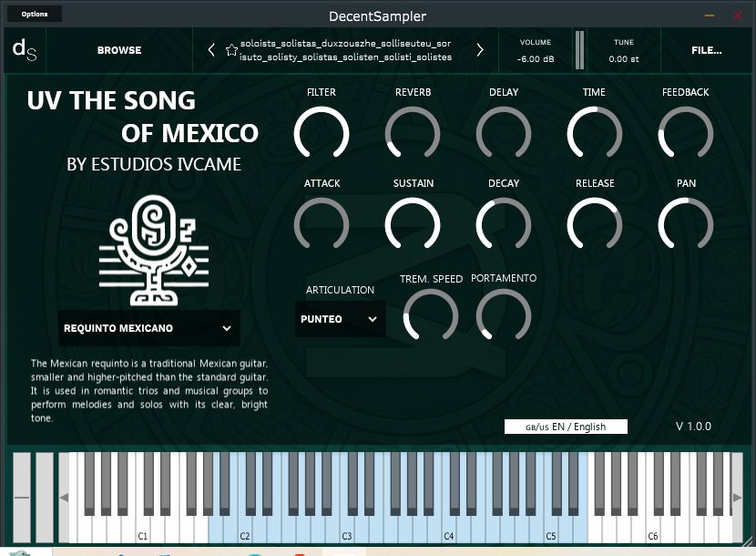Play the C2 key on keyboard
The width and height of the screenshot is (756, 556).
[x=245, y=530]
